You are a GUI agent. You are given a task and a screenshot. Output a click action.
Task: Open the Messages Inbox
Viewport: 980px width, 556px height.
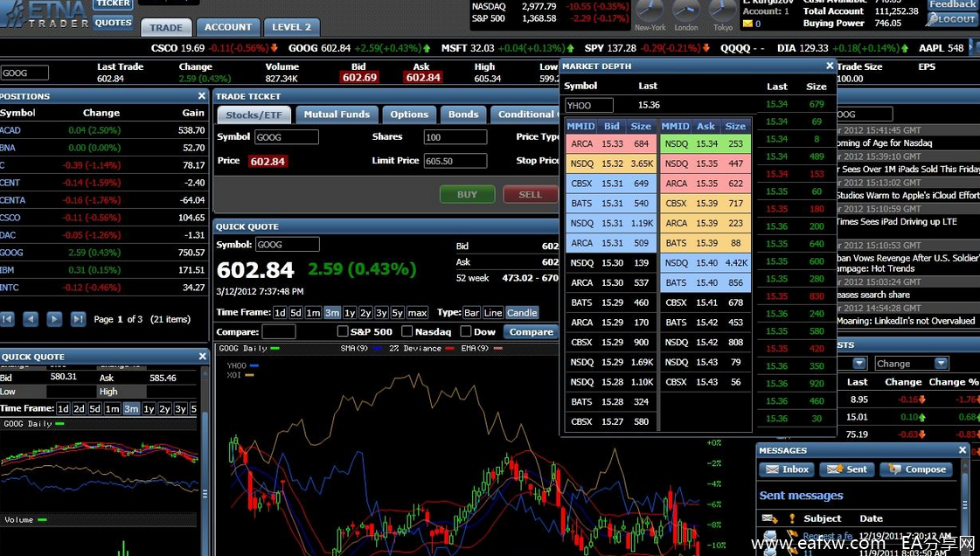(x=788, y=469)
